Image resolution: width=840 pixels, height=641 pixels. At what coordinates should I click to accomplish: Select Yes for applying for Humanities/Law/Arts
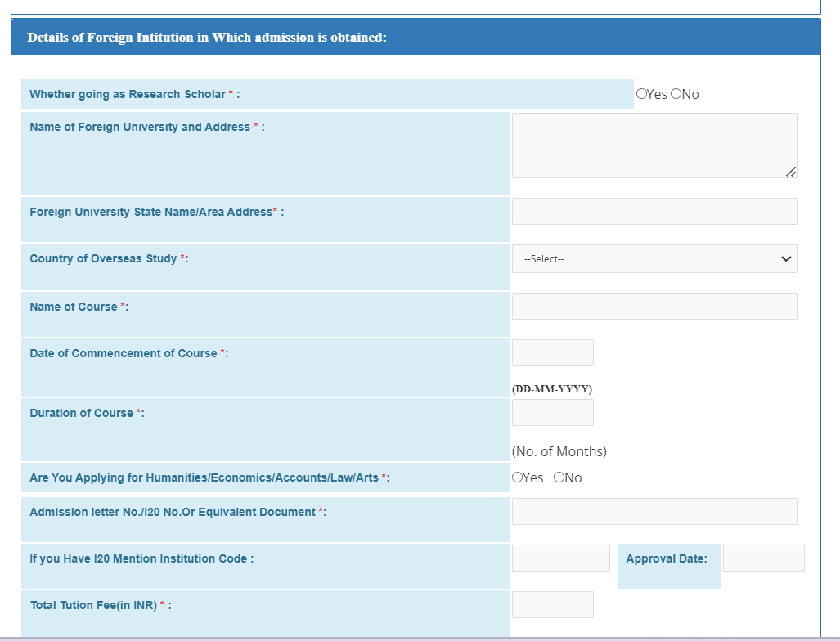pyautogui.click(x=516, y=477)
